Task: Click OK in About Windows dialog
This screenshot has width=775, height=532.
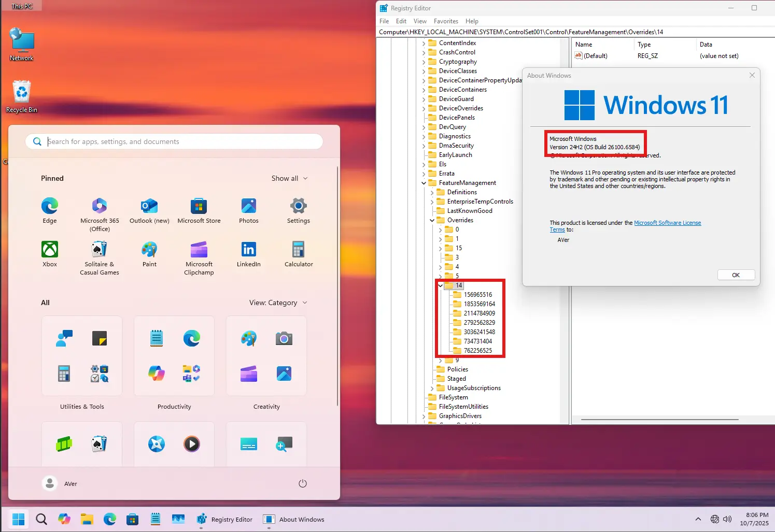Action: pos(736,275)
